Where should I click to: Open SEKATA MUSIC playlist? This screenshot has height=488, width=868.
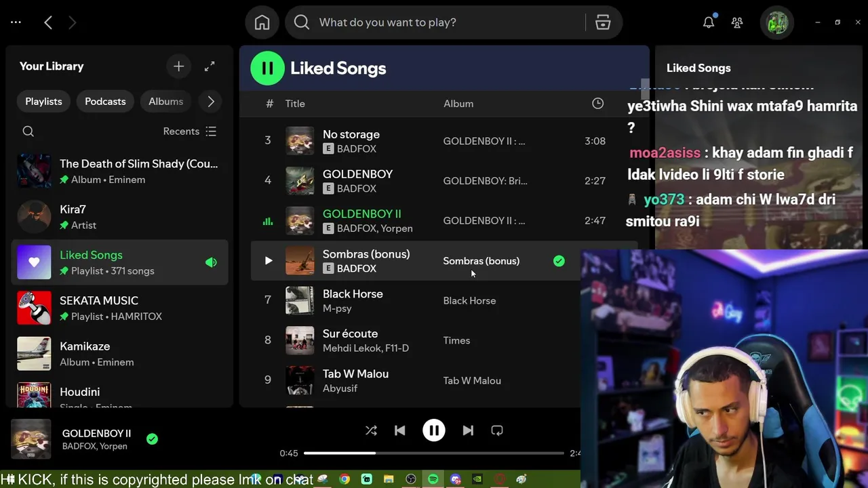click(120, 308)
